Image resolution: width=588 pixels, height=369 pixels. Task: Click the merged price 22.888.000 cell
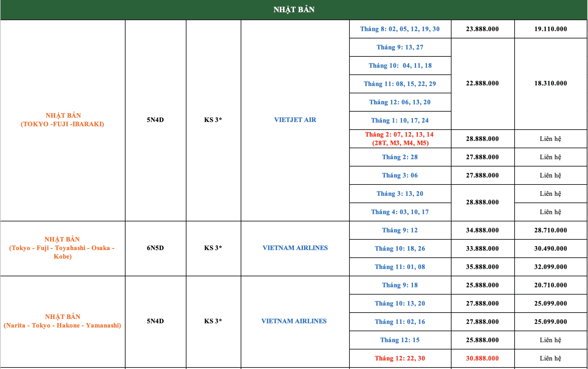pos(482,83)
